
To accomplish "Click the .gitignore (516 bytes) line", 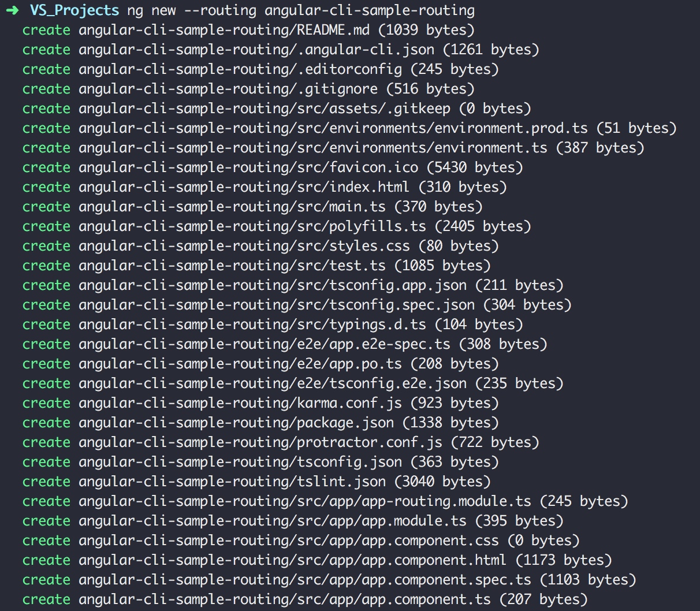I will (248, 89).
